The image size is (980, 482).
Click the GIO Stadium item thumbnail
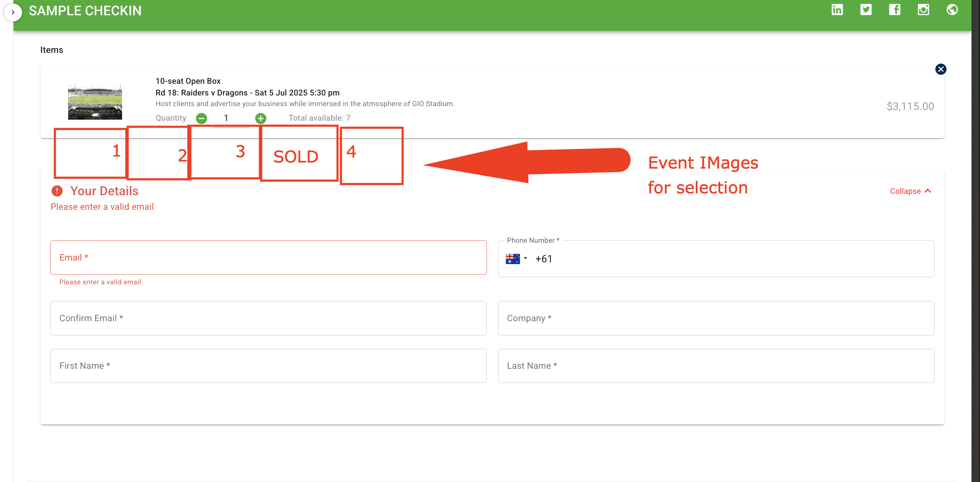pyautogui.click(x=95, y=102)
